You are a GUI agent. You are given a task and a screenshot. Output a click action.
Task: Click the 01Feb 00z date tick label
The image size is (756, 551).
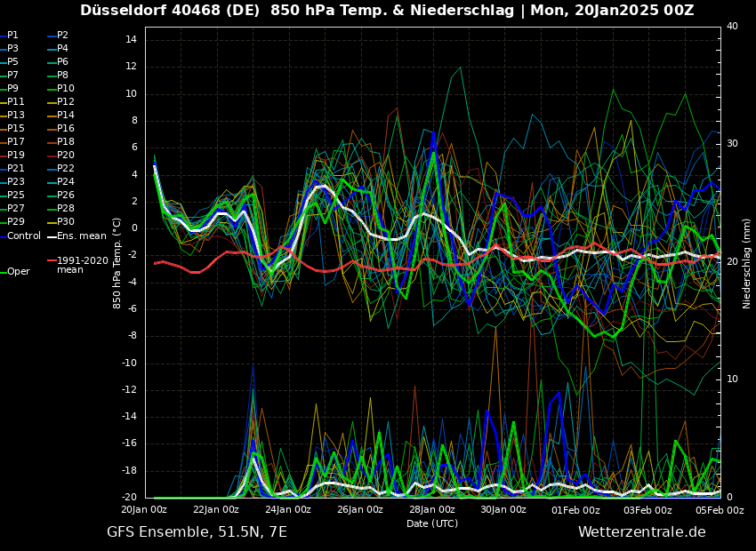(x=575, y=510)
